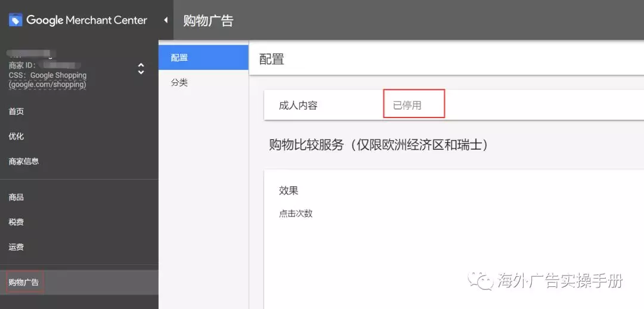This screenshot has height=309, width=644.
Task: Select 商家信息 in the left navigation
Action: (24, 162)
